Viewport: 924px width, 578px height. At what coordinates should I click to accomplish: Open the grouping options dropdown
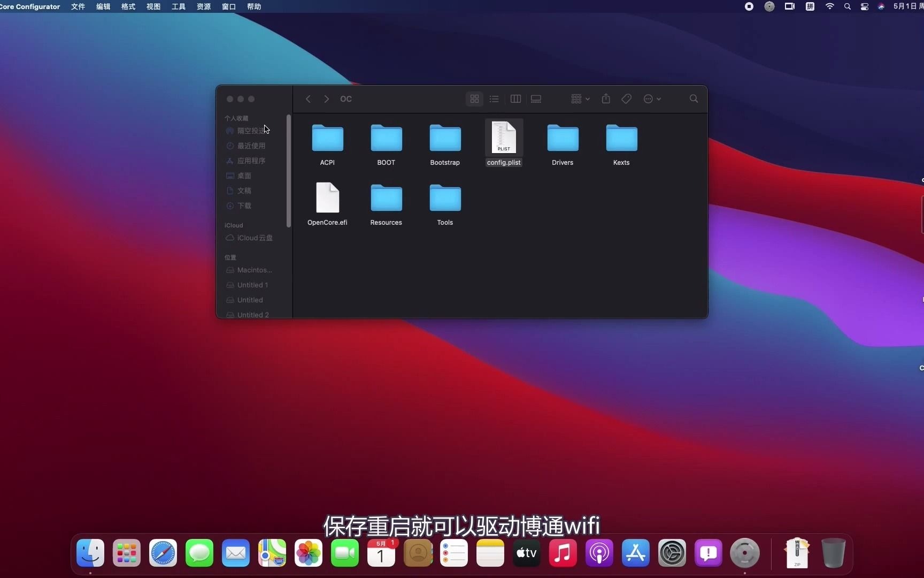(579, 98)
